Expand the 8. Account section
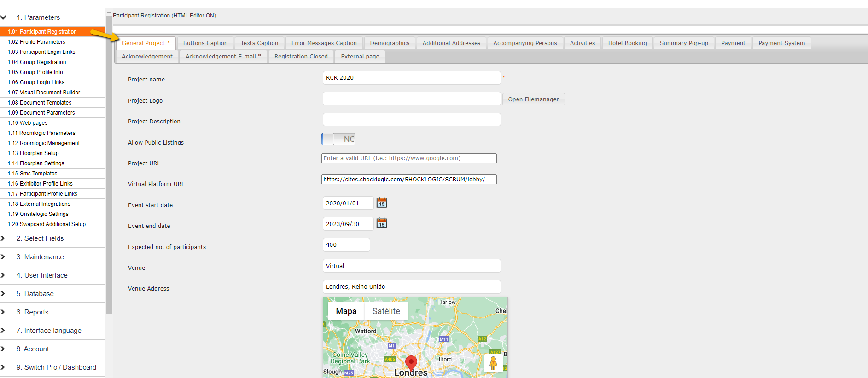The image size is (868, 378). click(x=52, y=349)
